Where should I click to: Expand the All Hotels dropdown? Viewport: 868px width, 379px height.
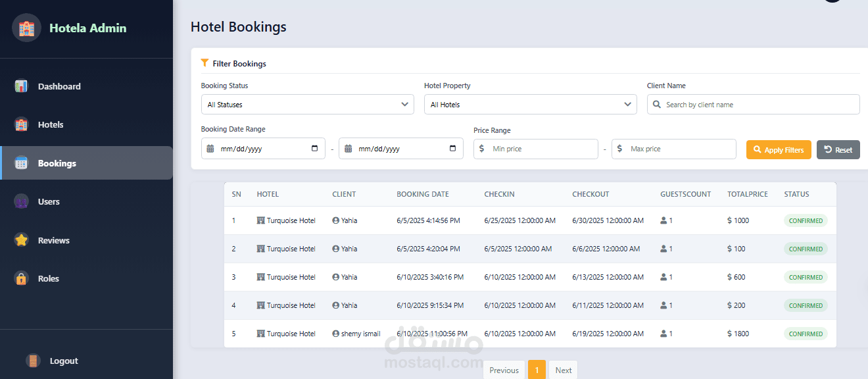tap(530, 105)
